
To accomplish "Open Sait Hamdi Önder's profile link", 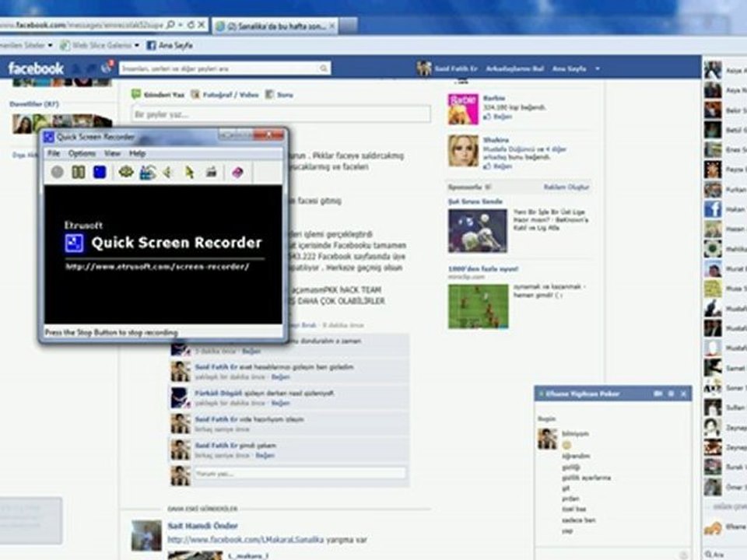I will click(202, 526).
